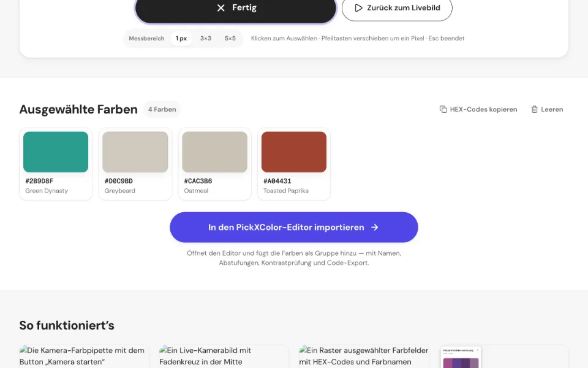The height and width of the screenshot is (368, 588).
Task: Click the arrow icon on the import button
Action: point(375,227)
